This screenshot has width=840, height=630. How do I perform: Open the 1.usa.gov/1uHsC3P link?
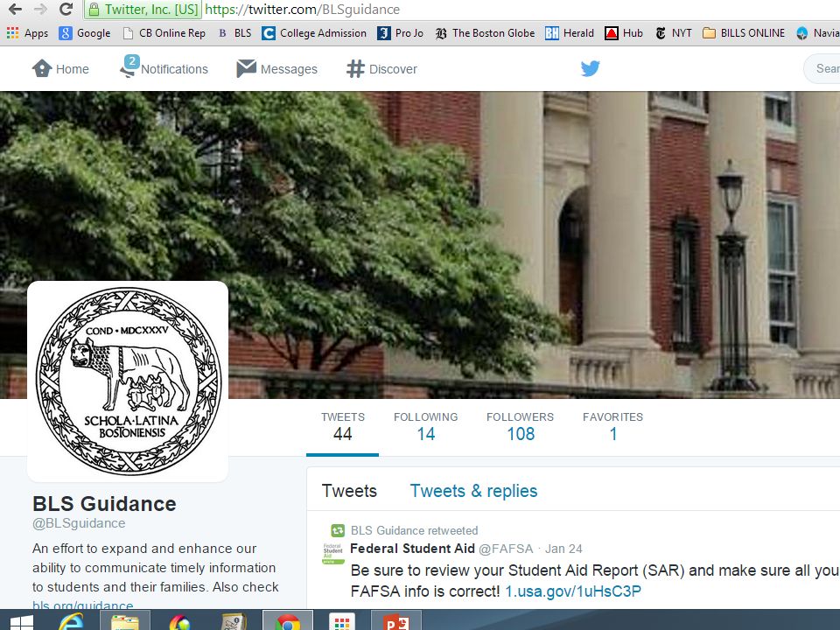pos(573,591)
